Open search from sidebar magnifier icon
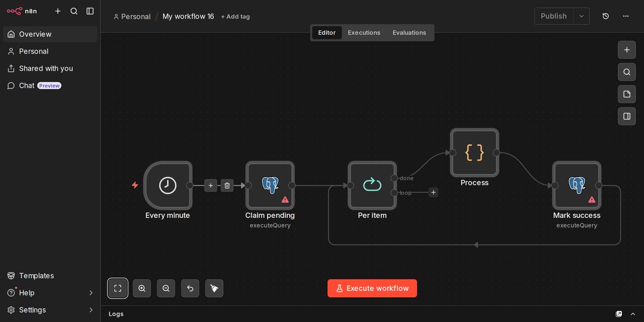This screenshot has height=322, width=644. (74, 11)
